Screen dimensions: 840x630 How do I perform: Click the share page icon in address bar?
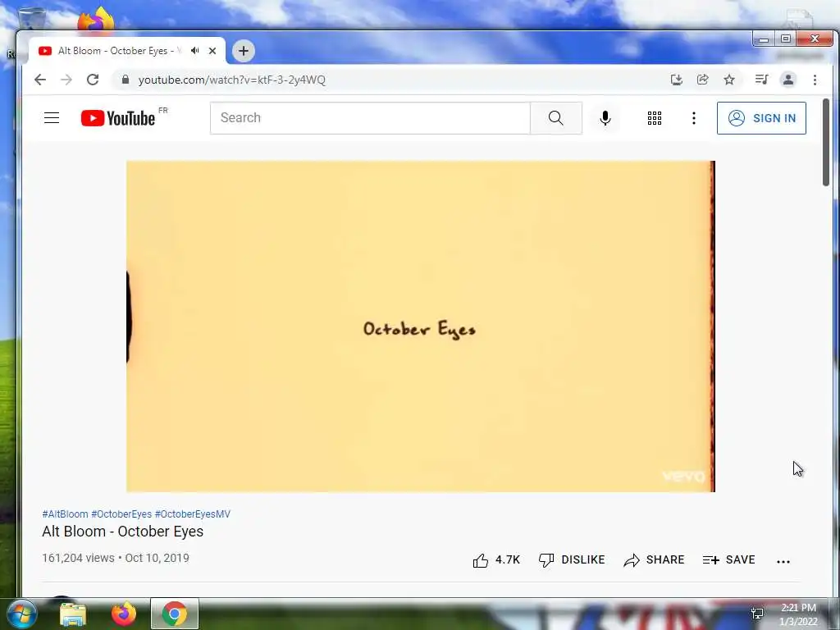[x=703, y=80]
